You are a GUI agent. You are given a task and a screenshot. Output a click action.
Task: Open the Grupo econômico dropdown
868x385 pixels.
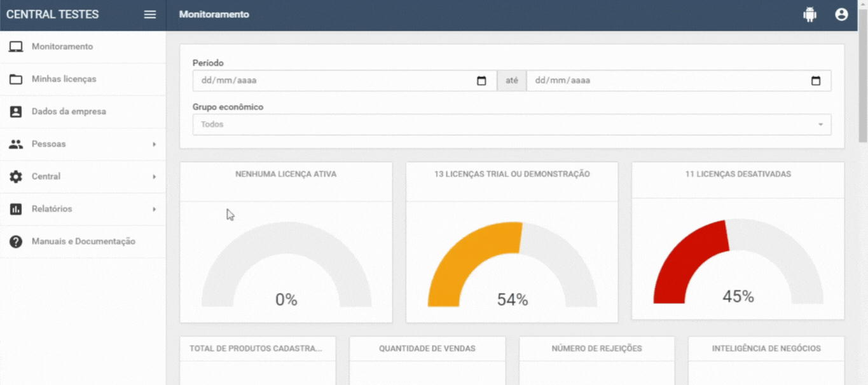[511, 125]
